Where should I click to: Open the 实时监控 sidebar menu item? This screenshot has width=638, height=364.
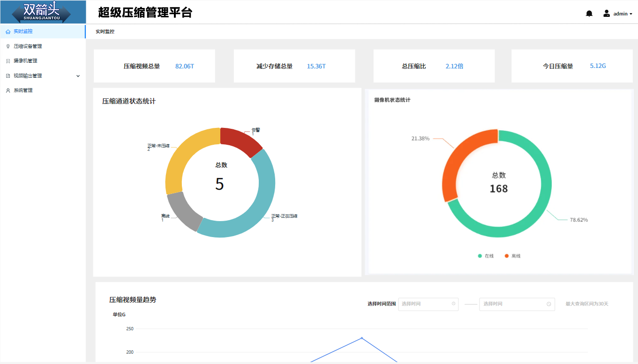(x=43, y=31)
